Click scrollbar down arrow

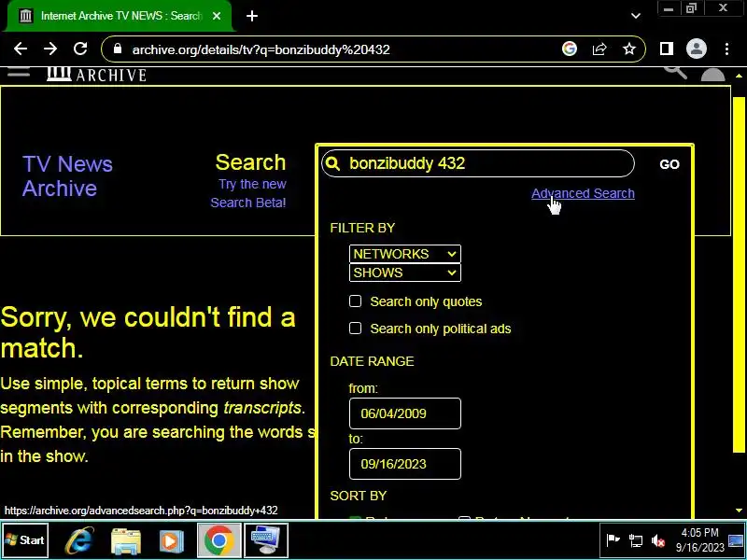(739, 510)
